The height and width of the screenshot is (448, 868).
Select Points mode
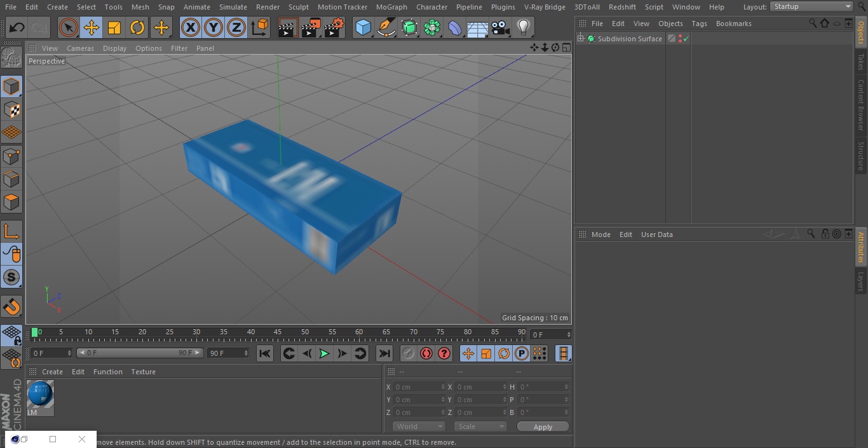(11, 156)
